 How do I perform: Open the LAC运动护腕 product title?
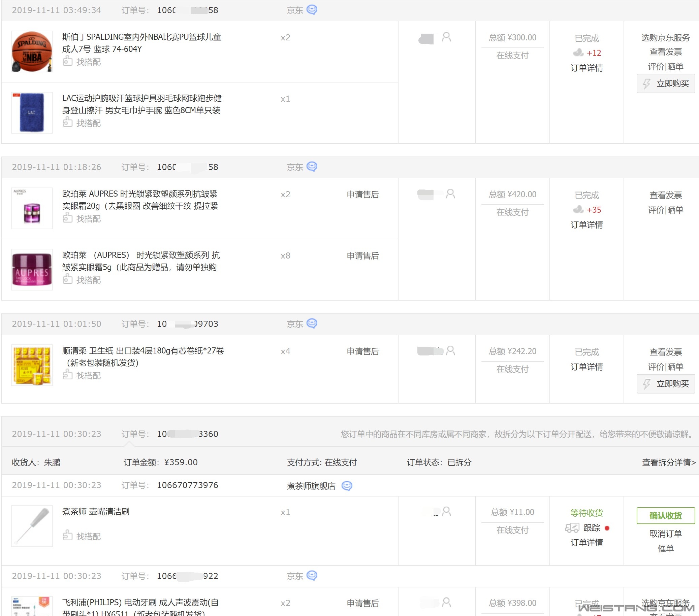click(141, 104)
